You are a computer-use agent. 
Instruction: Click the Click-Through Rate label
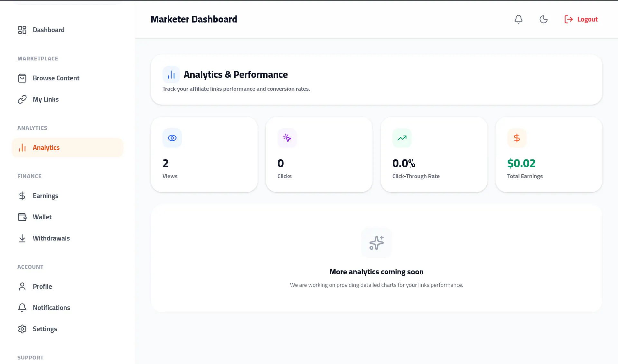coord(416,176)
